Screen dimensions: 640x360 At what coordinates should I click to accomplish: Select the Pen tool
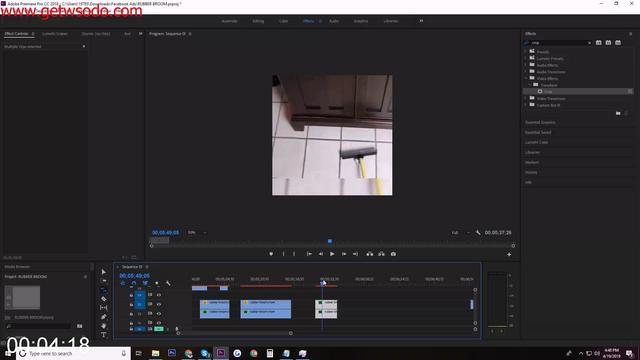104,317
